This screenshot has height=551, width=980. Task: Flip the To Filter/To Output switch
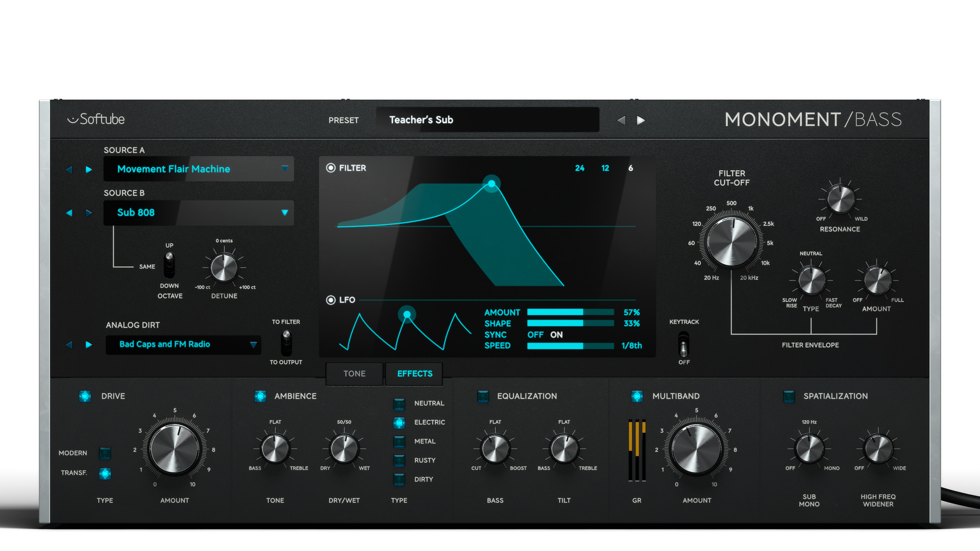click(x=286, y=343)
